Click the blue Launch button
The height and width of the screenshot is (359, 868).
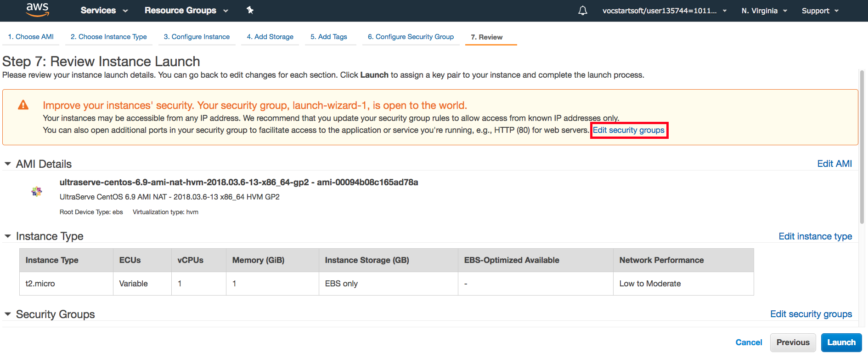tap(841, 342)
